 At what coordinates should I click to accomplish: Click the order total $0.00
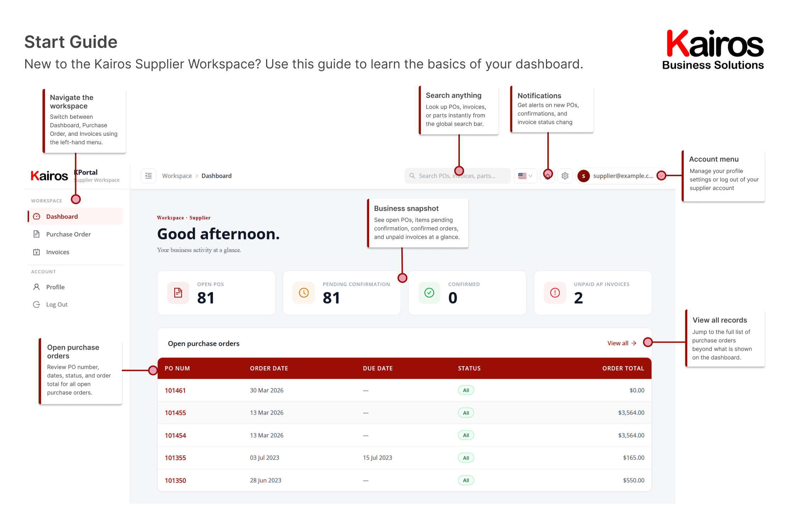637,390
